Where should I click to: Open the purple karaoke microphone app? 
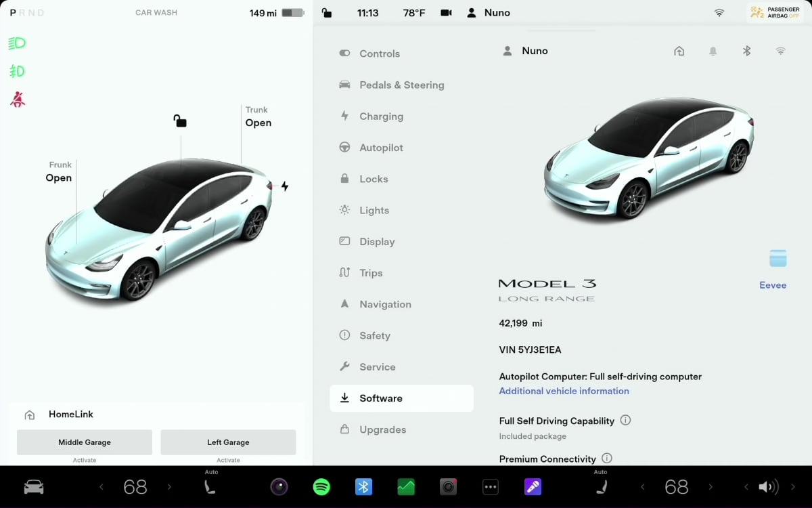[x=533, y=486]
